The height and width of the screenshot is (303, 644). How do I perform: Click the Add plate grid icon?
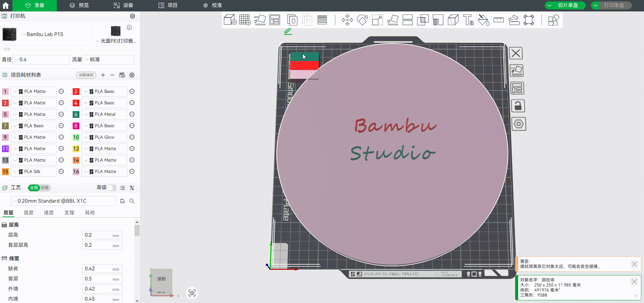pyautogui.click(x=245, y=20)
